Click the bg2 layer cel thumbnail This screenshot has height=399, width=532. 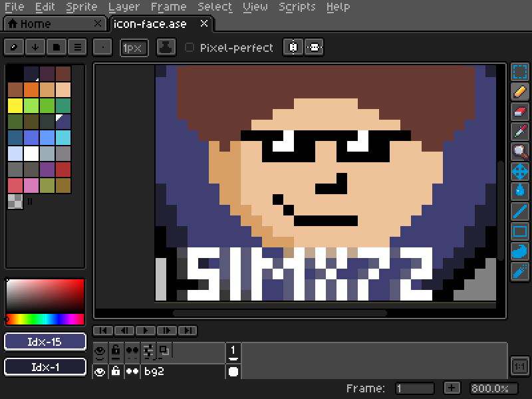(x=233, y=372)
